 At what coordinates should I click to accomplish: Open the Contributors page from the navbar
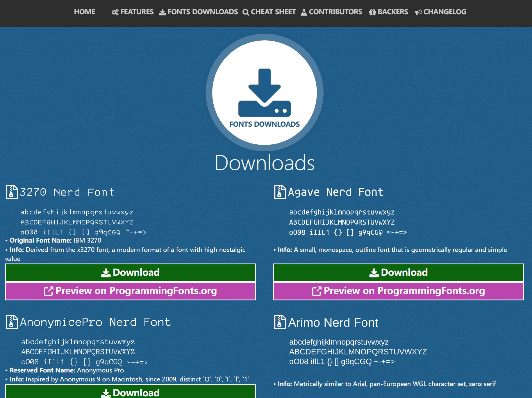click(335, 12)
